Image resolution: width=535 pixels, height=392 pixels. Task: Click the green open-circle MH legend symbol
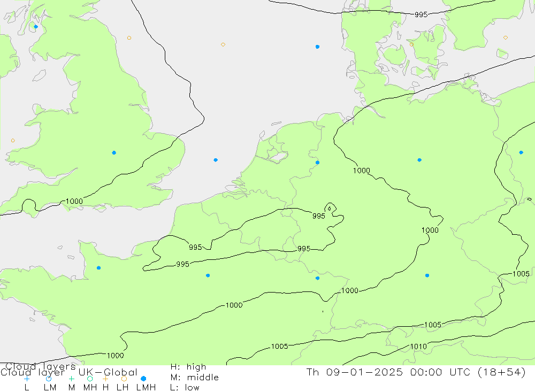pyautogui.click(x=90, y=379)
